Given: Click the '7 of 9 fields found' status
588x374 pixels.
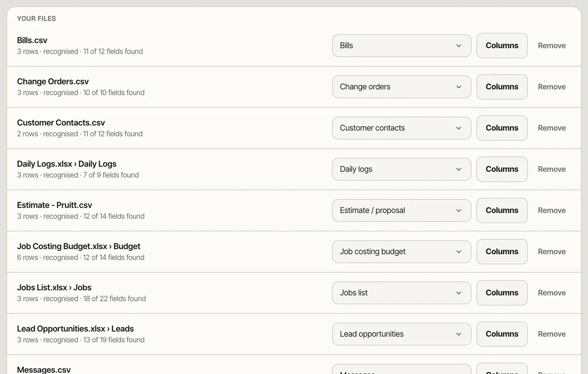Looking at the screenshot, I should 111,175.
